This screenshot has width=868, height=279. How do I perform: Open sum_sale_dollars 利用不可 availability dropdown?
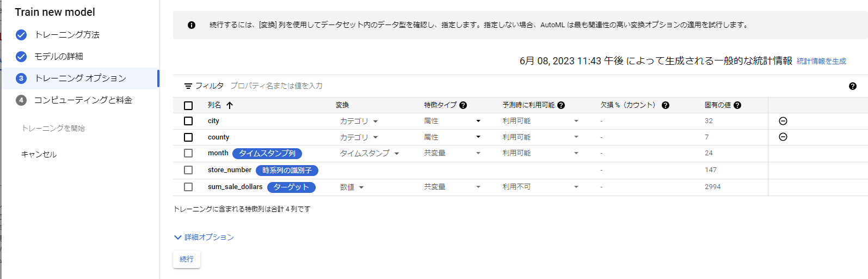point(541,187)
